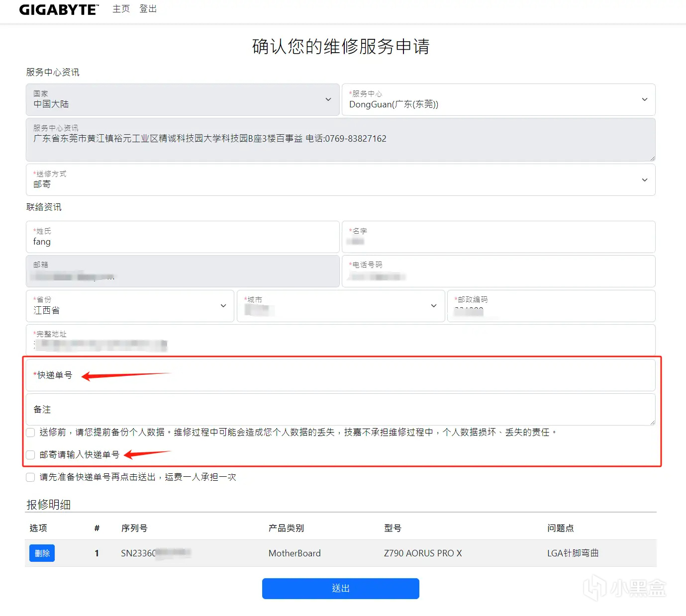Image resolution: width=686 pixels, height=616 pixels.
Task: Open the 城市 dropdown
Action: (x=341, y=306)
